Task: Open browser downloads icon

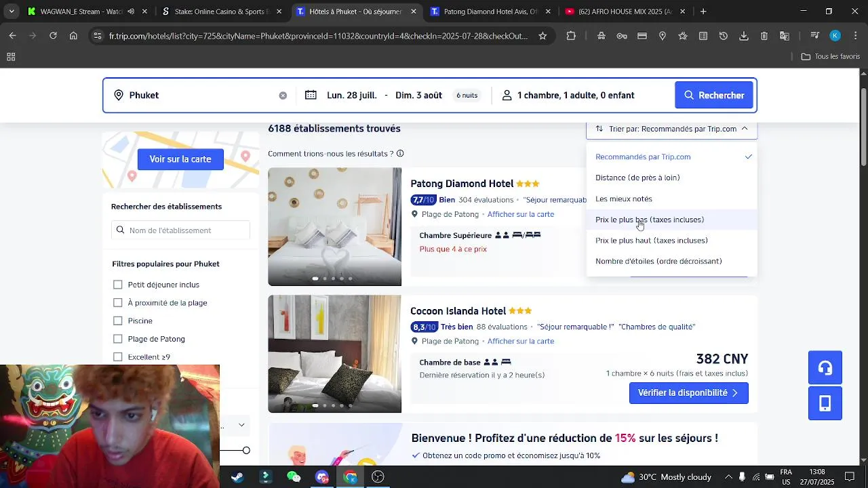Action: click(x=744, y=36)
